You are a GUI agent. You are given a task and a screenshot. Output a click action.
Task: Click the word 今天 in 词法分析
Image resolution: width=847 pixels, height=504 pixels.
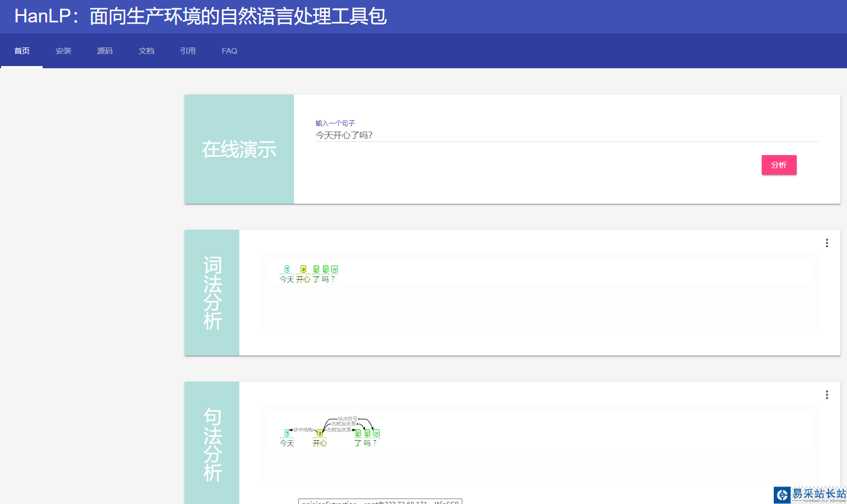pos(287,279)
